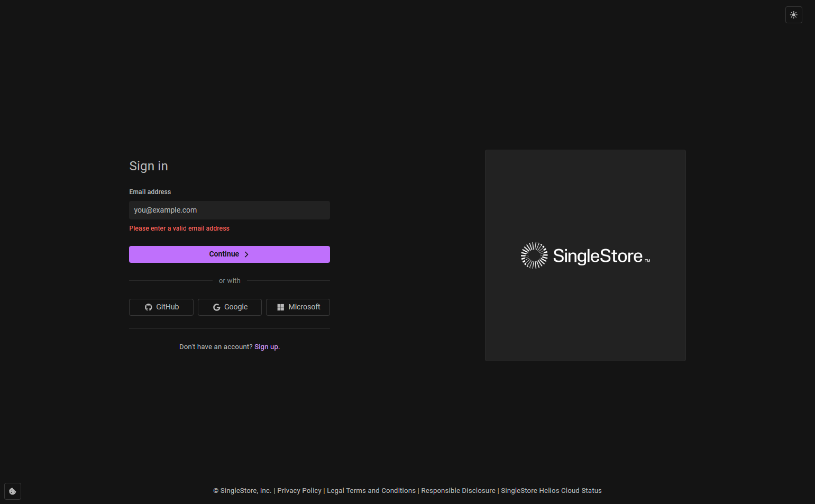
Task: Click the email validation error message
Action: coord(179,228)
